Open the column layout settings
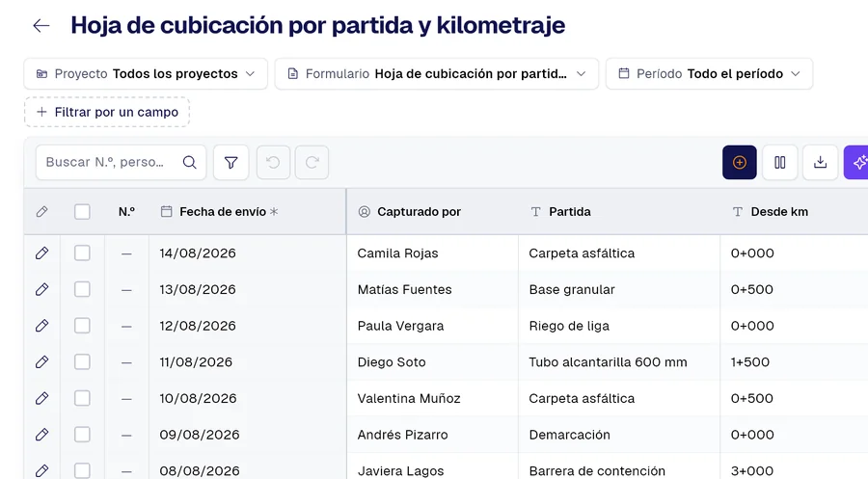 (780, 162)
